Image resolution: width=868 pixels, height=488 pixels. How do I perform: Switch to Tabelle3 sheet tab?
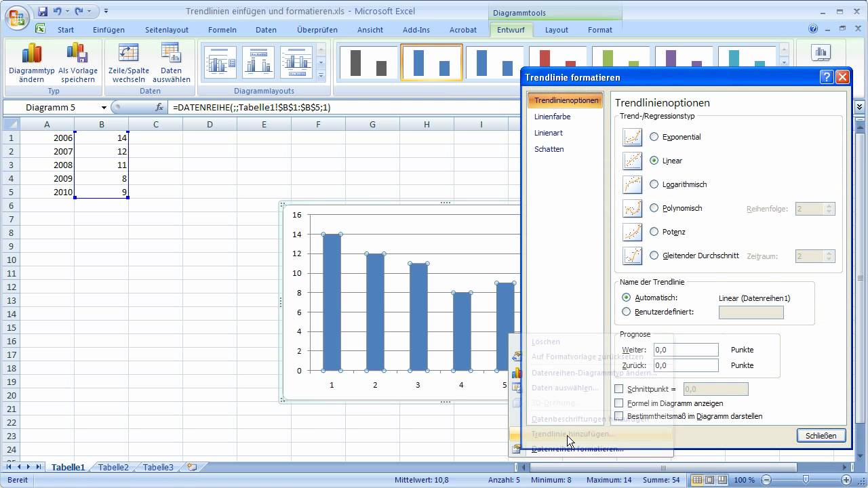[x=158, y=467]
